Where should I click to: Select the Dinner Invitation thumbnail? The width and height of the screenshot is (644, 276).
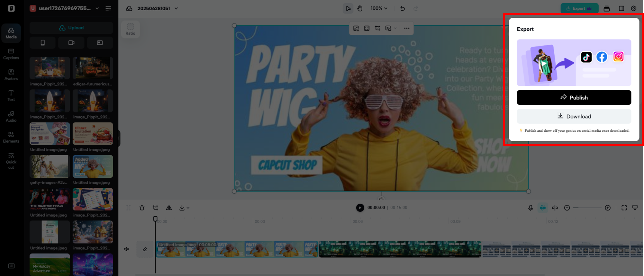pos(93,134)
